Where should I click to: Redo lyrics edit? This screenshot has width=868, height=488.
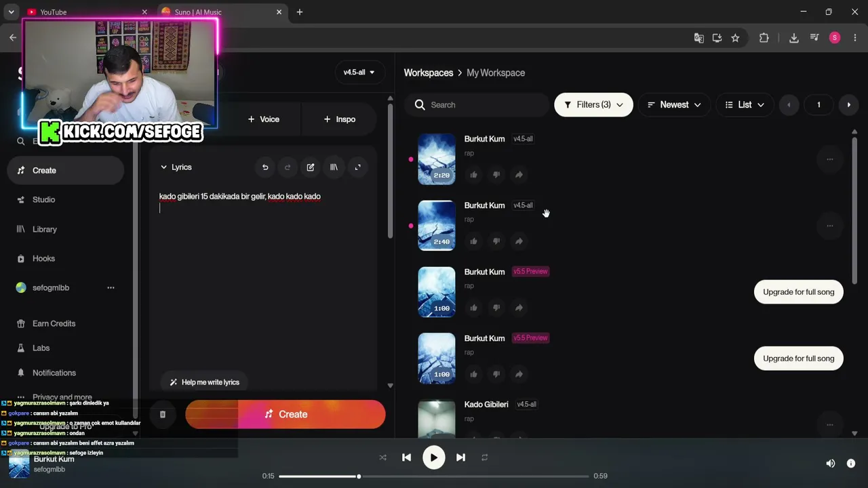[x=288, y=167]
